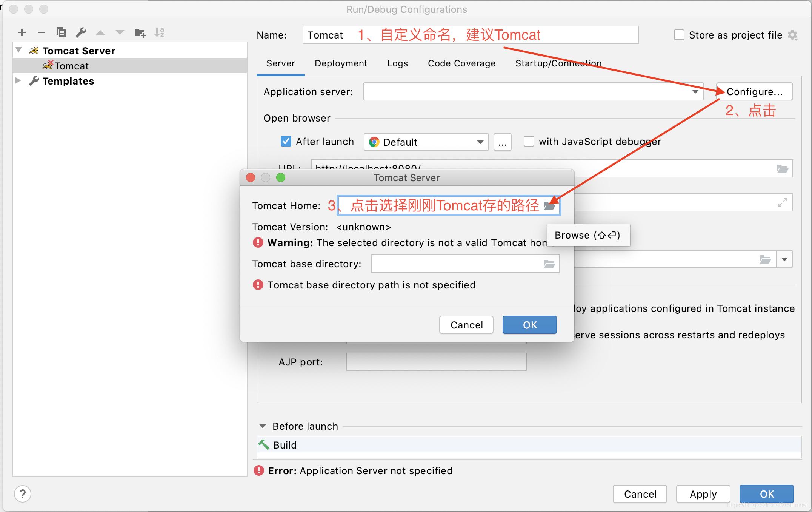Cancel the Tomcat Server dialog

466,325
